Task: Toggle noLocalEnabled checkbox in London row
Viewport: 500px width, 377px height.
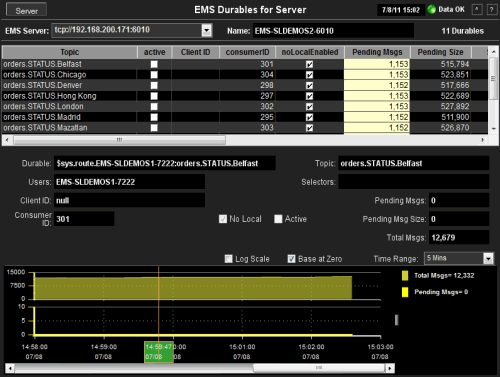Action: click(x=310, y=107)
